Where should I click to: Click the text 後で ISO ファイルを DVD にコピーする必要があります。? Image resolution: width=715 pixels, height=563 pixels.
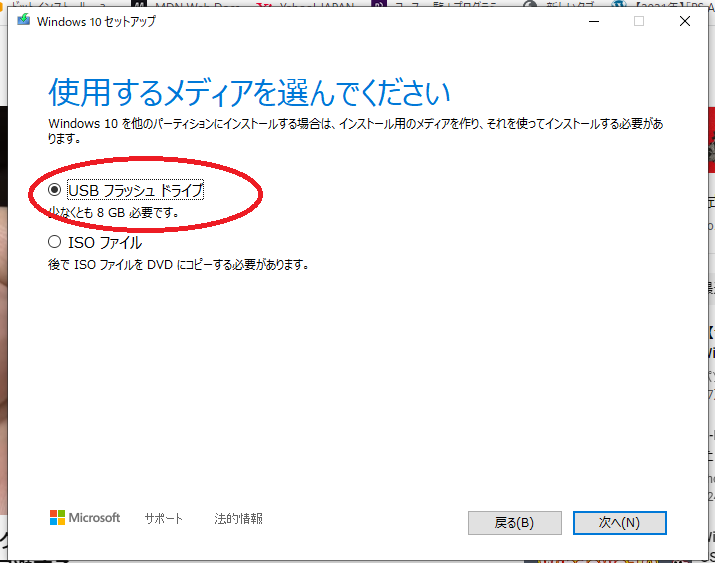point(178,264)
